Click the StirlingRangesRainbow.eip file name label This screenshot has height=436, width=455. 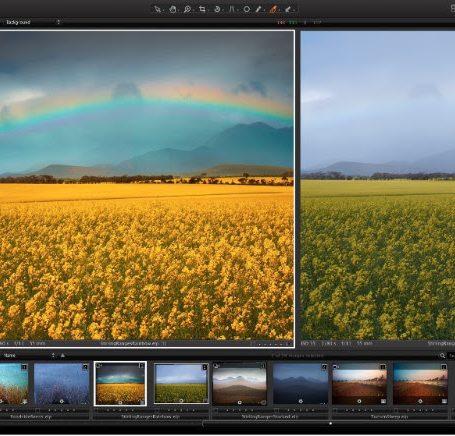coord(151,417)
